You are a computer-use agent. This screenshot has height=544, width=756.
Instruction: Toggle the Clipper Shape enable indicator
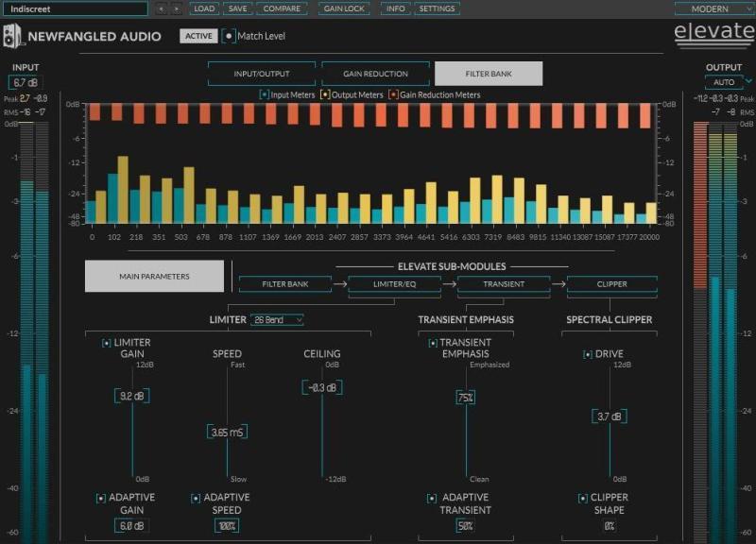[582, 499]
